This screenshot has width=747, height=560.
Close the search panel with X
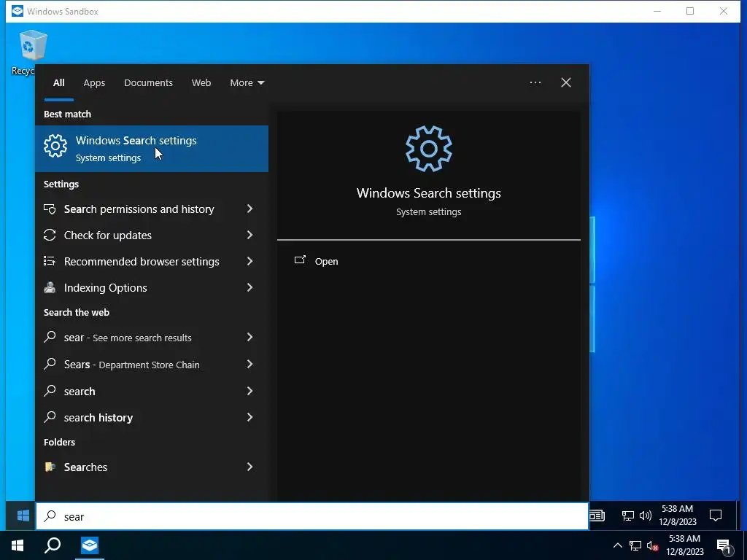565,82
